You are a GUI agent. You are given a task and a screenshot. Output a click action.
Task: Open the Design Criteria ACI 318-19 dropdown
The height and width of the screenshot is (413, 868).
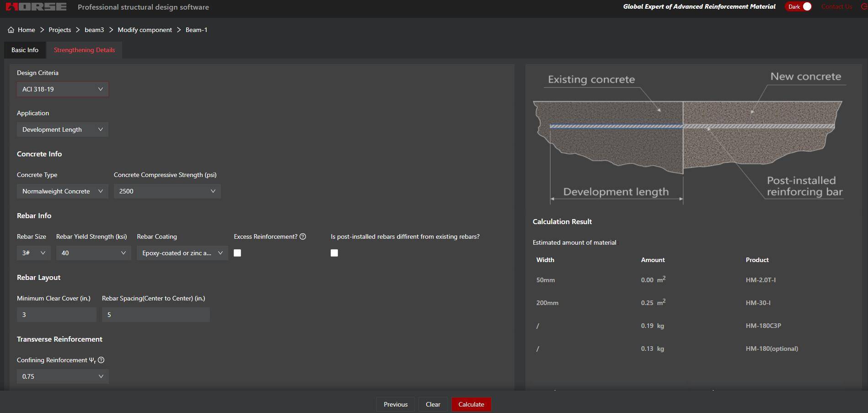coord(63,89)
